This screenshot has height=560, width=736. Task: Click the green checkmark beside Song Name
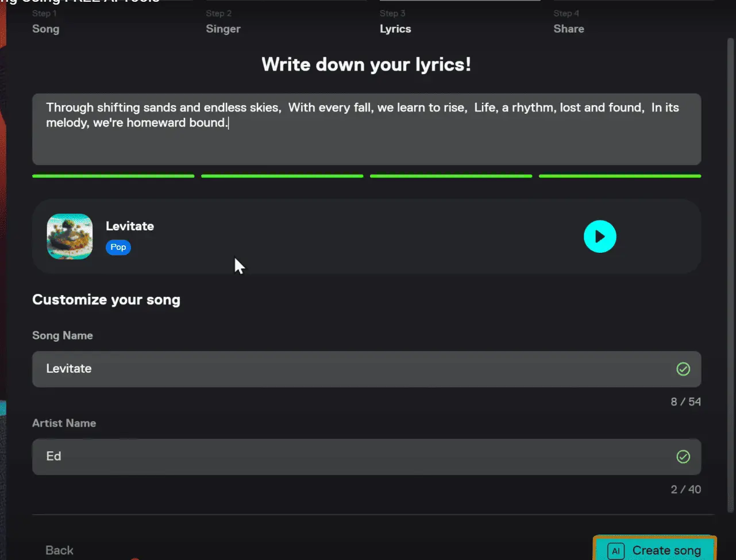pos(683,369)
